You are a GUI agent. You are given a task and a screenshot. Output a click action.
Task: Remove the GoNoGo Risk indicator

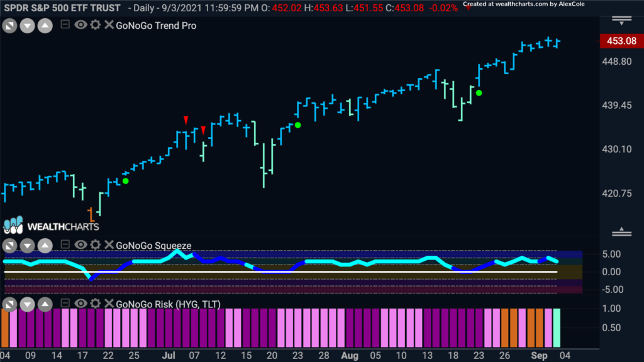109,304
